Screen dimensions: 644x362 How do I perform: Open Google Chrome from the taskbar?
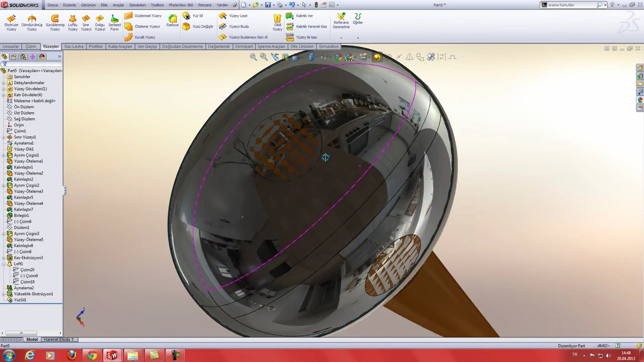[92, 355]
